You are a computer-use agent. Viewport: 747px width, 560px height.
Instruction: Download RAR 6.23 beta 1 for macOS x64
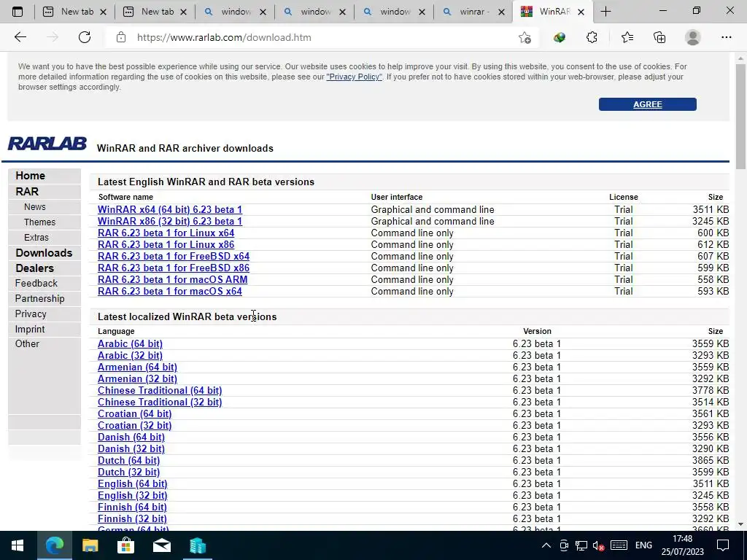point(169,292)
